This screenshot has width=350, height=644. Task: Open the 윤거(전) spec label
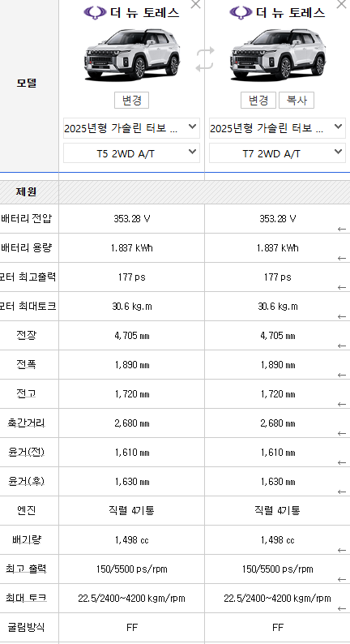pos(26,452)
